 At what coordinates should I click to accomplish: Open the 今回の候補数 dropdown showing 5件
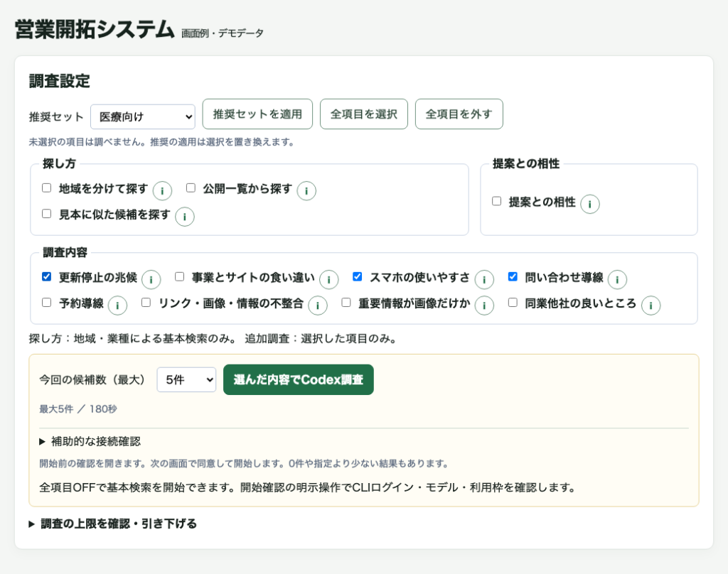click(186, 379)
